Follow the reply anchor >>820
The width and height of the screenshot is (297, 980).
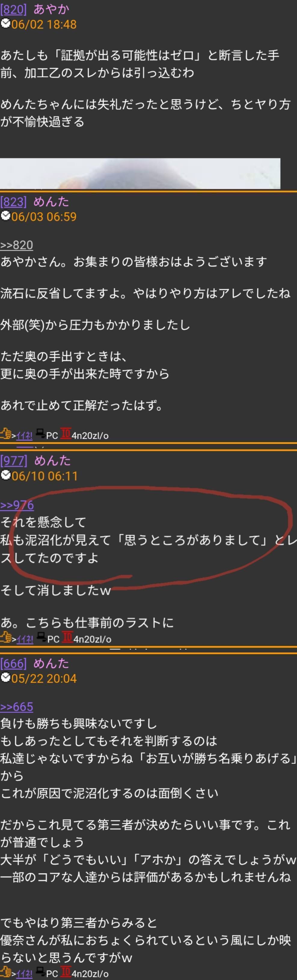17,245
